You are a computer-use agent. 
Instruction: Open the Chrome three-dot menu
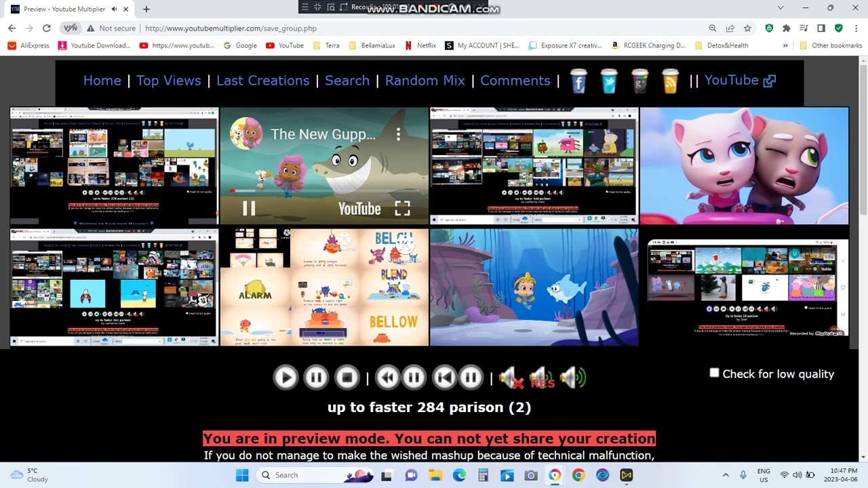click(x=856, y=28)
